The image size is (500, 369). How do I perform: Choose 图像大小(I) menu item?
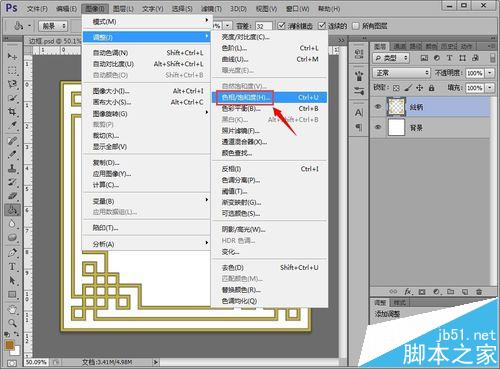click(x=146, y=91)
